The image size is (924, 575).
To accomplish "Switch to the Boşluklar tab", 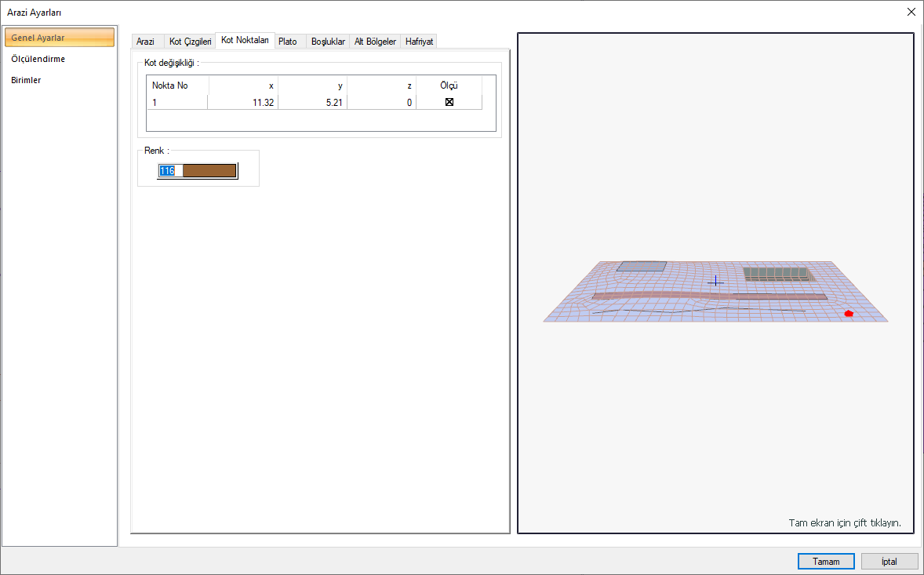I will (x=328, y=42).
